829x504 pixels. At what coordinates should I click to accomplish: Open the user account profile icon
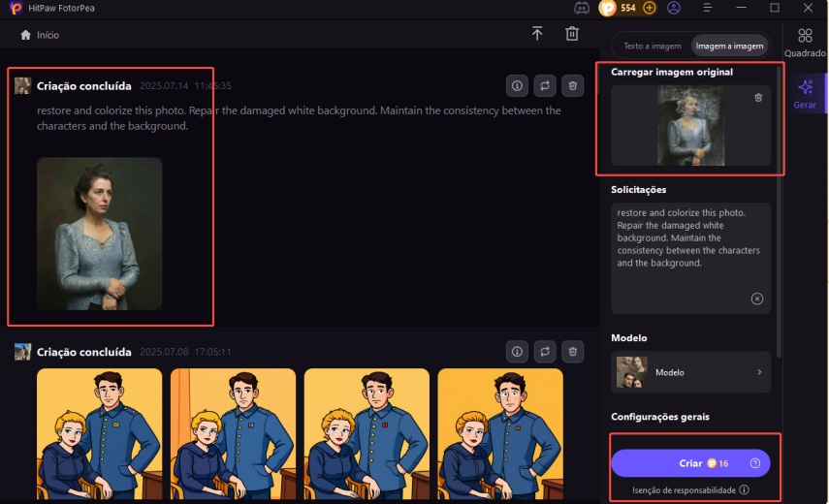pos(674,8)
